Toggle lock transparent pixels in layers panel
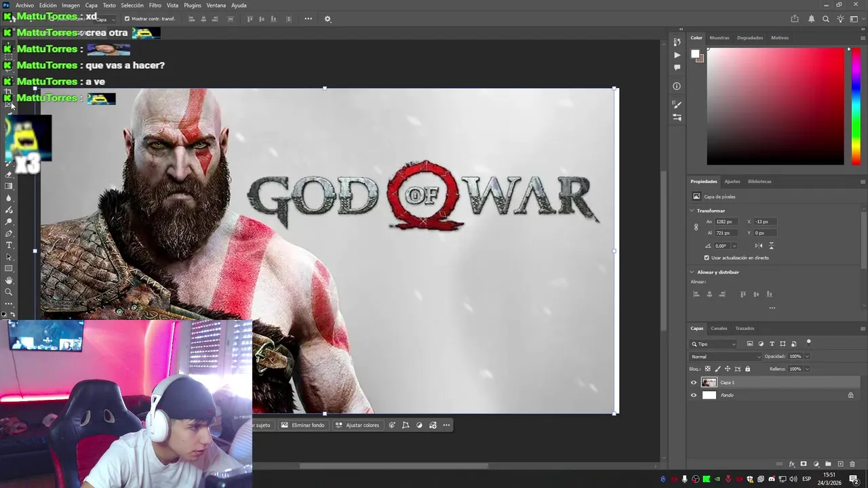 (708, 369)
